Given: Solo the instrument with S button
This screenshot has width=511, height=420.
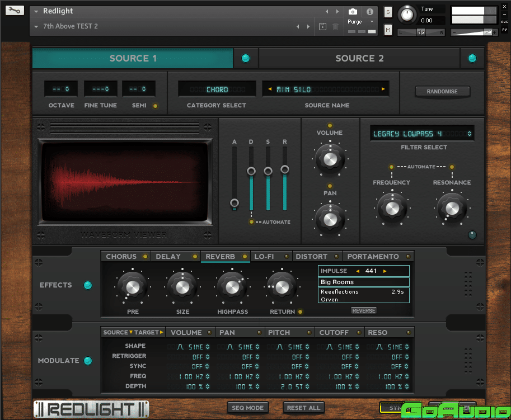Looking at the screenshot, I should pyautogui.click(x=388, y=12).
